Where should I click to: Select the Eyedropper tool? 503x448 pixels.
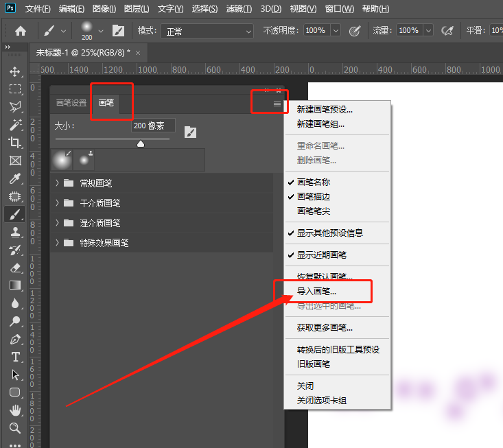[x=15, y=178]
